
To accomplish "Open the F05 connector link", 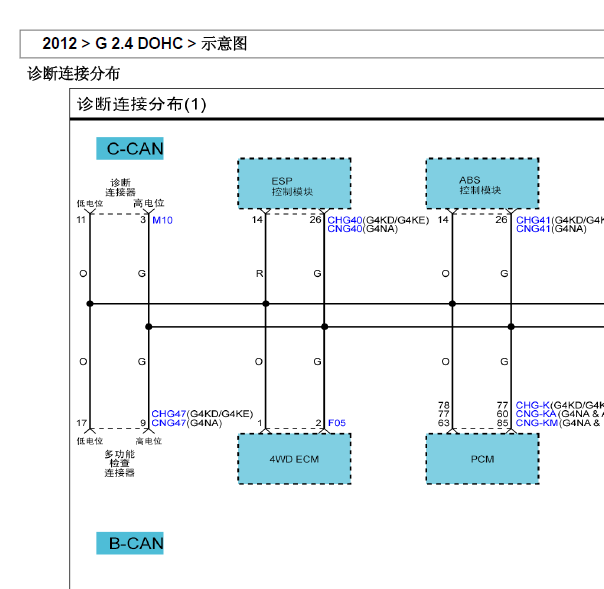I will (337, 423).
